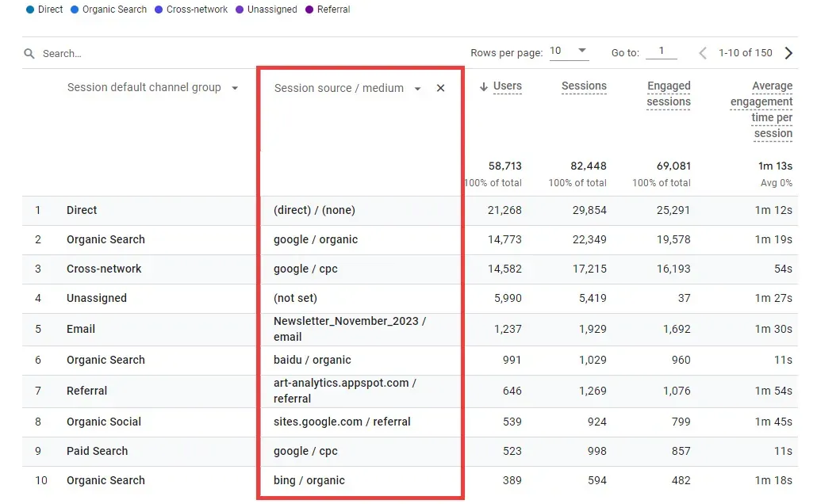The image size is (817, 504).
Task: Click the Cross-network row label in table
Action: coord(104,269)
